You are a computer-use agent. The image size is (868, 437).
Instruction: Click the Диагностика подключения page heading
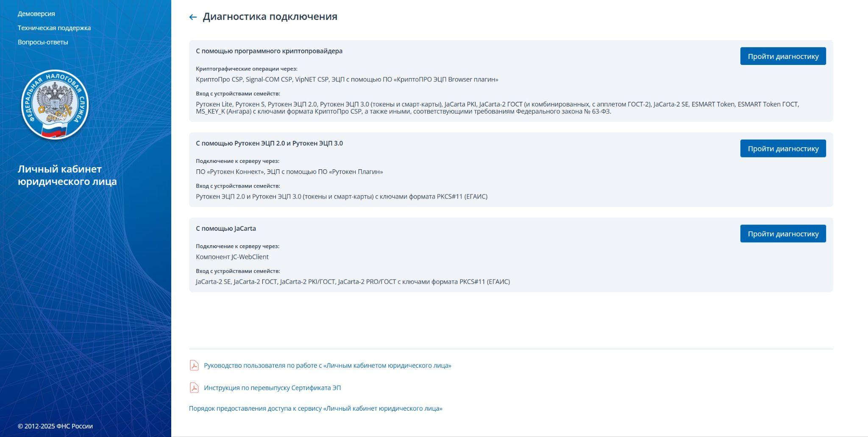(270, 17)
